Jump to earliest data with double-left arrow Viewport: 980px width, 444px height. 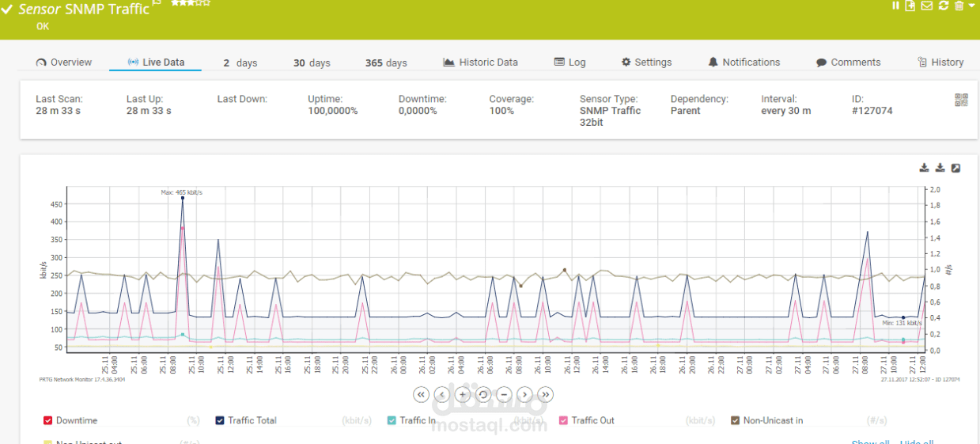pyautogui.click(x=422, y=394)
